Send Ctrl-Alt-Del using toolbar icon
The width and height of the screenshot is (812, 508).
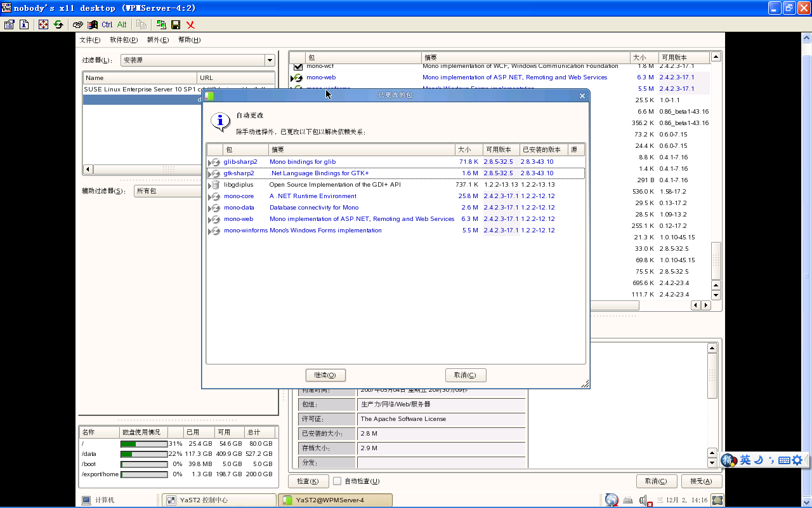point(77,24)
